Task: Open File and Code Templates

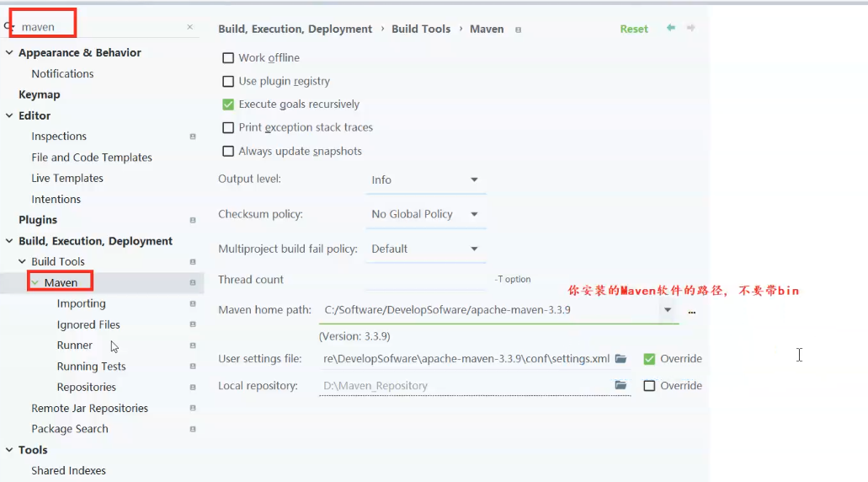Action: coord(92,158)
